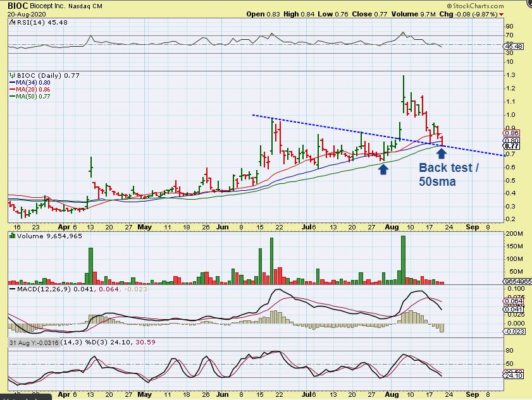
Task: Click the RSI(14) 45.48 legend label
Action: click(42, 22)
